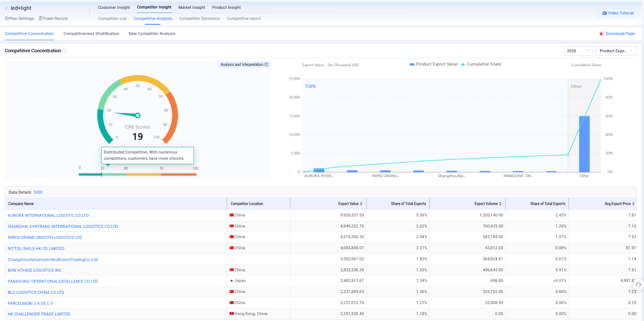Open BLU LOGISTICS CHINA CO LTD link
Screen dimensions: 644x321
[36, 292]
